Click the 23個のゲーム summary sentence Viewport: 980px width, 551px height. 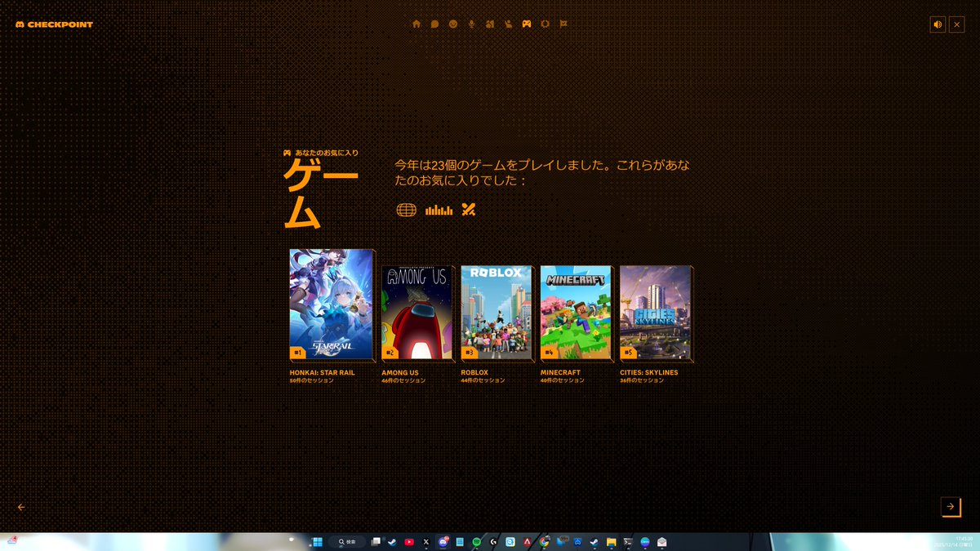542,172
